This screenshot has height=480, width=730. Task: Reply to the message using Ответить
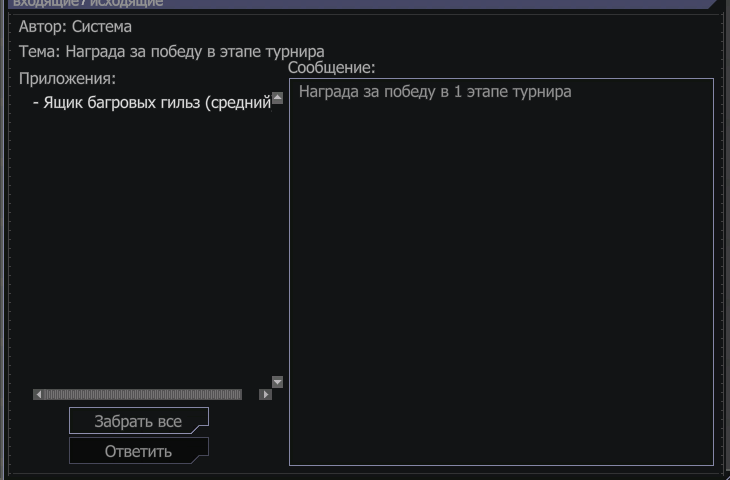(138, 451)
